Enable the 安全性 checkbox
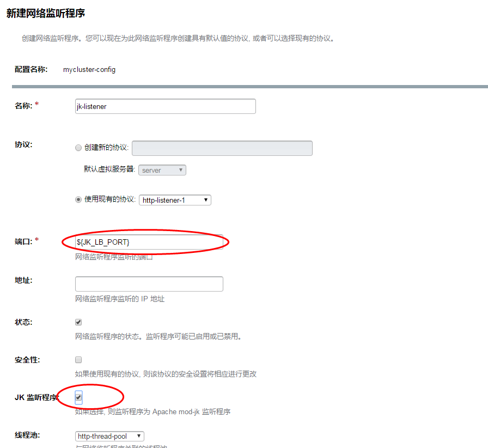Viewport: 488px width, 448px height. (78, 360)
